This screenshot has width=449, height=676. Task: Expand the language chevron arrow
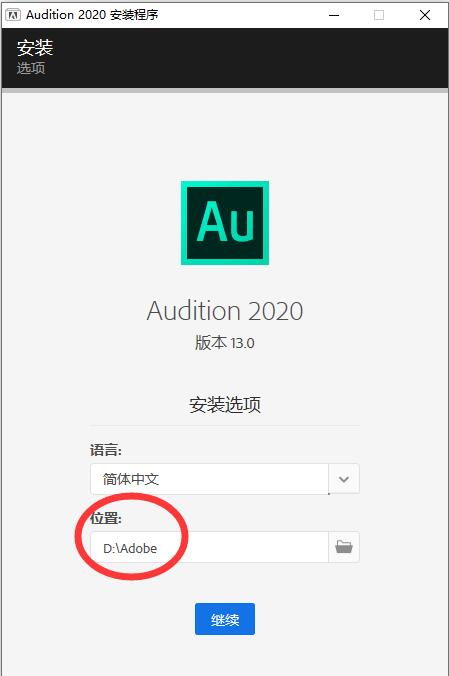click(x=344, y=479)
